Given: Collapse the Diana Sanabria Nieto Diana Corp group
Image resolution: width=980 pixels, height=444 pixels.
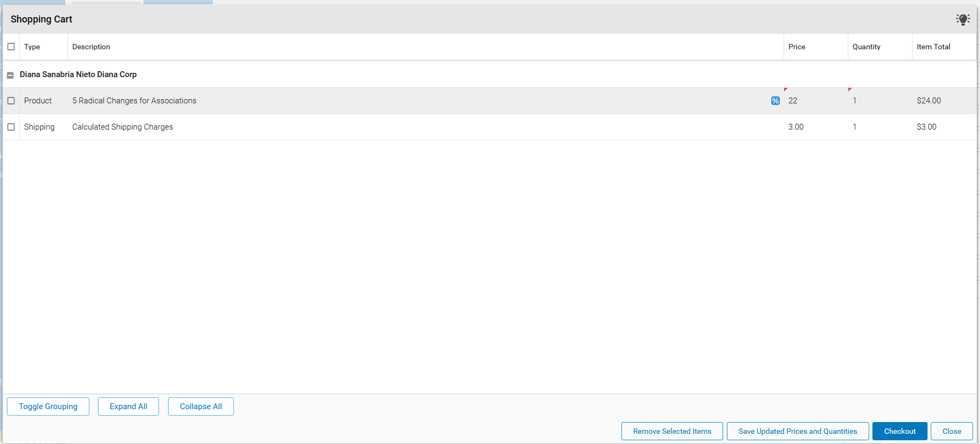Looking at the screenshot, I should [10, 75].
